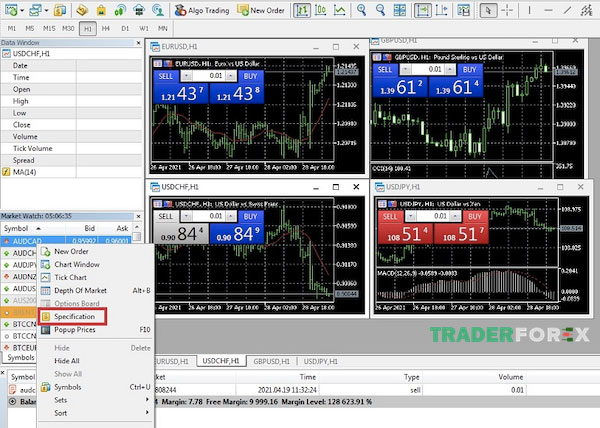600x428 pixels.
Task: Switch to the USDJPY,H1 chart tab
Action: point(321,361)
